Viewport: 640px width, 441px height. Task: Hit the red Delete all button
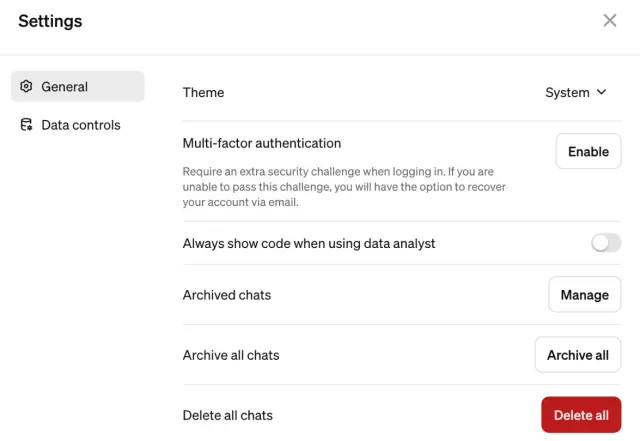581,415
